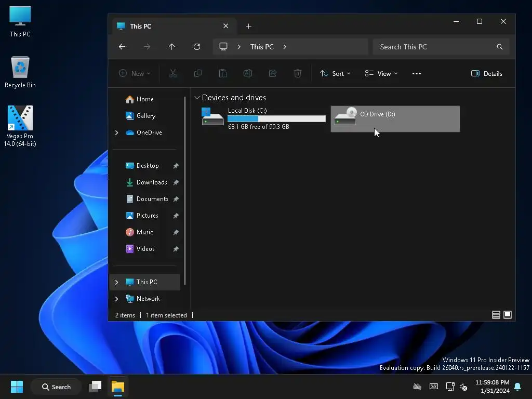Toggle the Details pane button
This screenshot has height=399, width=532.
tap(486, 74)
